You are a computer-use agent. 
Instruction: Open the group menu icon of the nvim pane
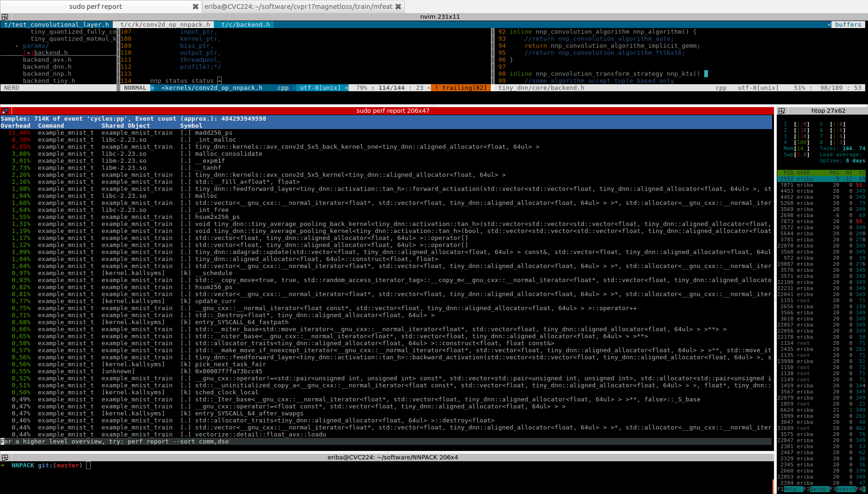click(x=5, y=17)
